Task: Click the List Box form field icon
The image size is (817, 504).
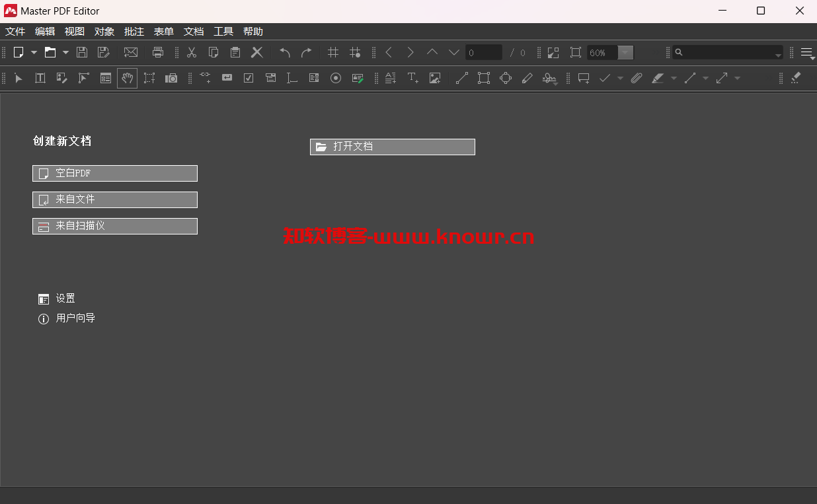Action: 314,78
